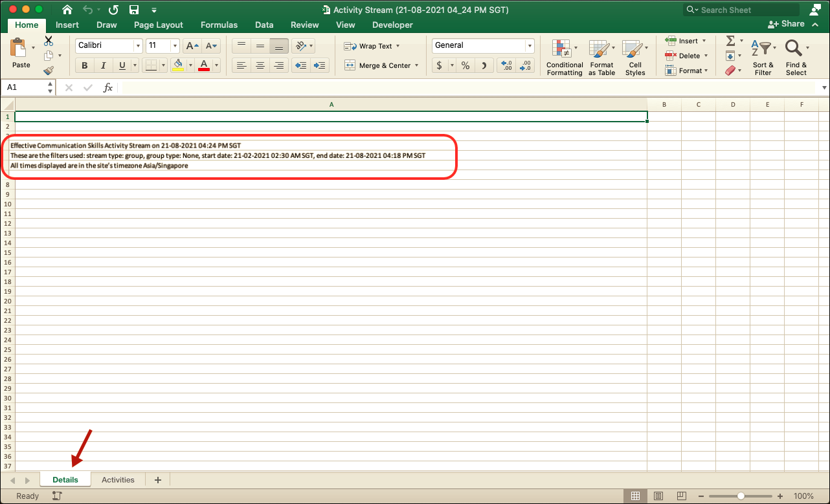830x504 pixels.
Task: Redo the last action
Action: [114, 10]
